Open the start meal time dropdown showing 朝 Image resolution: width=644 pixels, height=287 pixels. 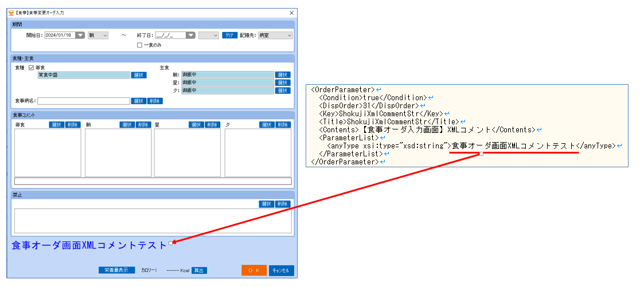[x=97, y=36]
